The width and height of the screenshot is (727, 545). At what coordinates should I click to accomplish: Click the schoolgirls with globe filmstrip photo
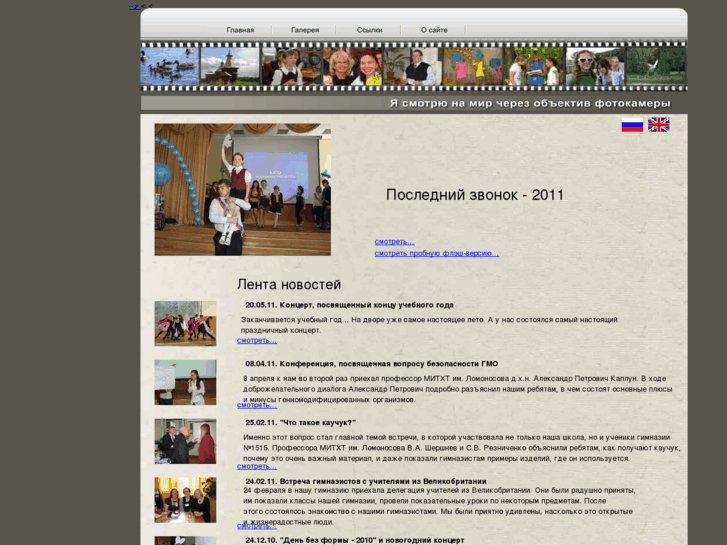291,66
